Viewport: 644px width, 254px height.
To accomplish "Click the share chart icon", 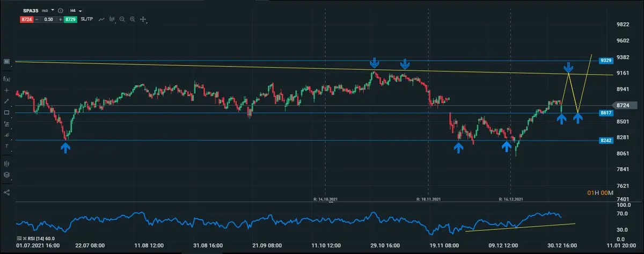I will 7,192.
